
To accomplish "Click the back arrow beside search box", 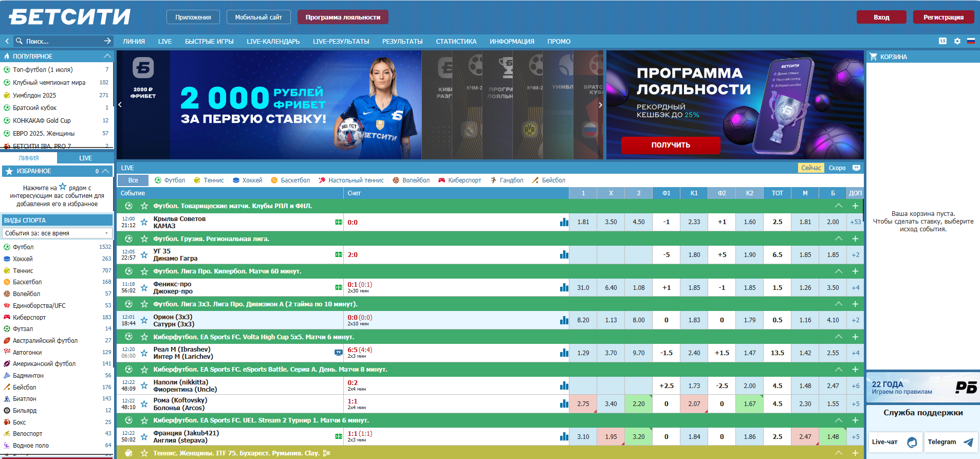I will tap(7, 41).
